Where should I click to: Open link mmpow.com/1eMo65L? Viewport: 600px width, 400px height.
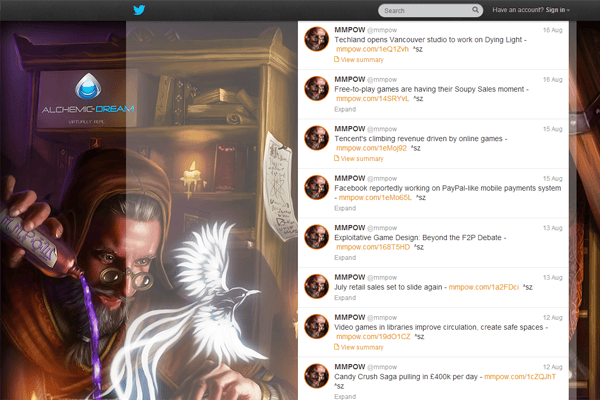point(375,198)
